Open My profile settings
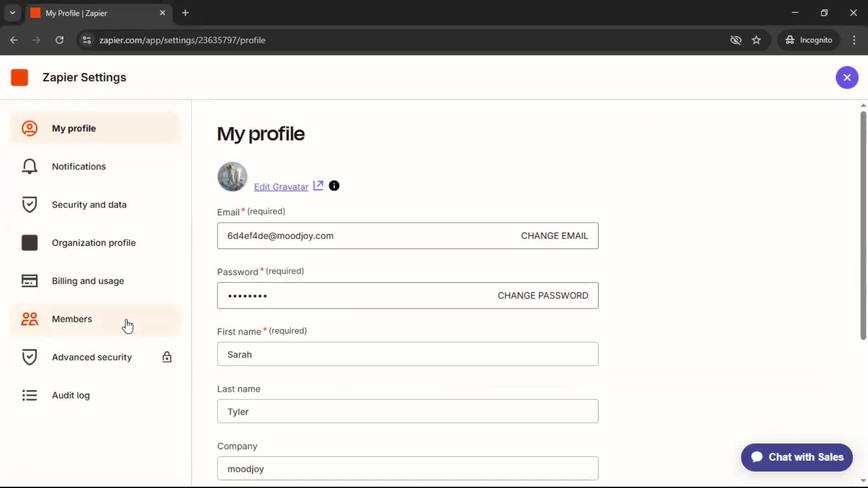This screenshot has height=488, width=868. coord(95,128)
